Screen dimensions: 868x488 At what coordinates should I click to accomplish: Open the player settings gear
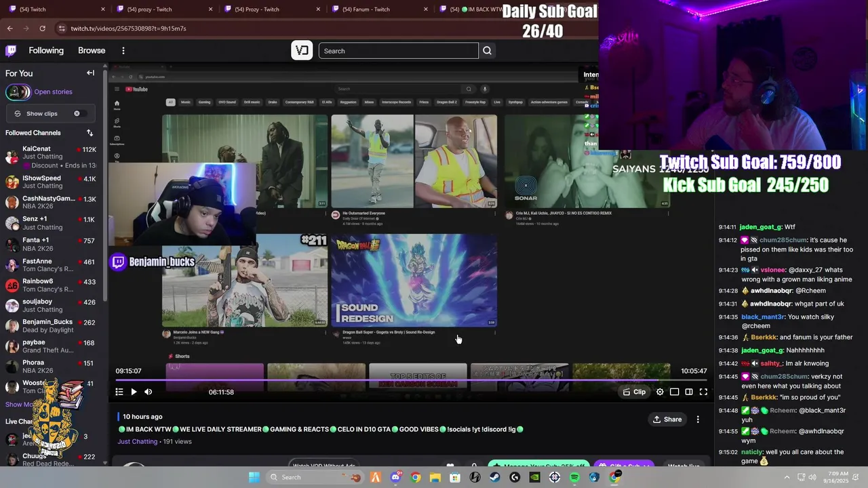pos(660,392)
